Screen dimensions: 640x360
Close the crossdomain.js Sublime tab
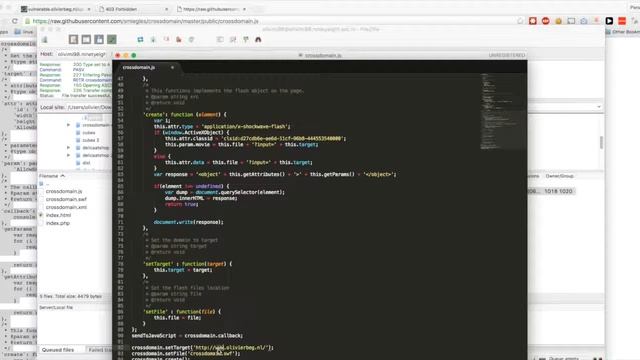(x=172, y=67)
